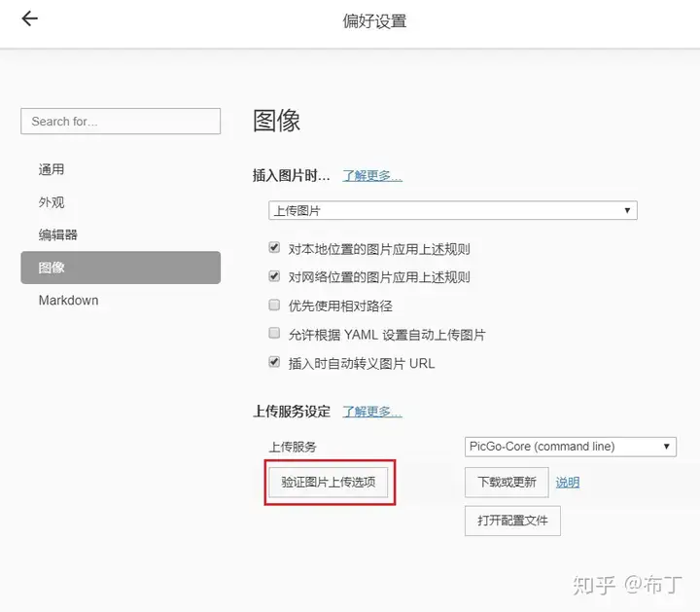700x612 pixels.
Task: Click the back arrow icon
Action: [x=29, y=18]
